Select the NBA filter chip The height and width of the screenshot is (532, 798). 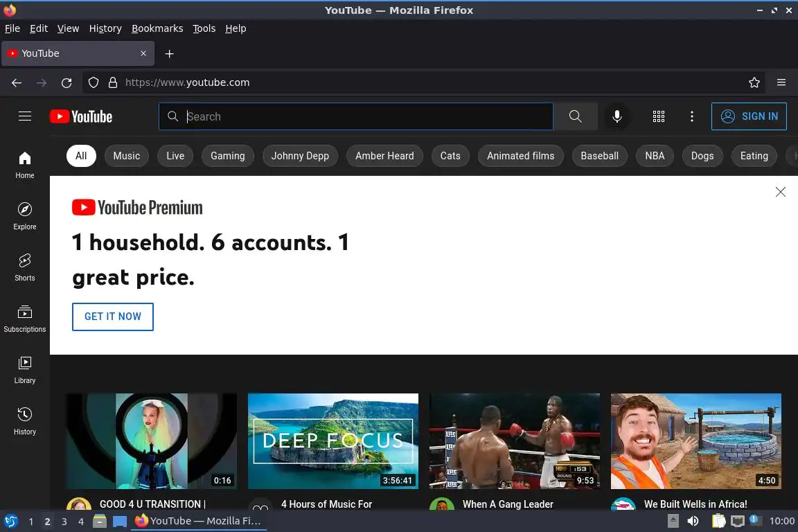click(x=655, y=156)
